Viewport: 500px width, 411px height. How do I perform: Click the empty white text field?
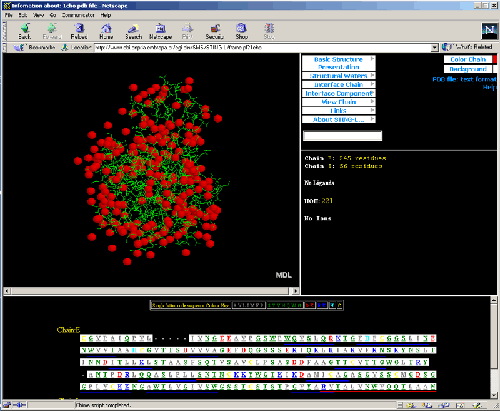[342, 136]
